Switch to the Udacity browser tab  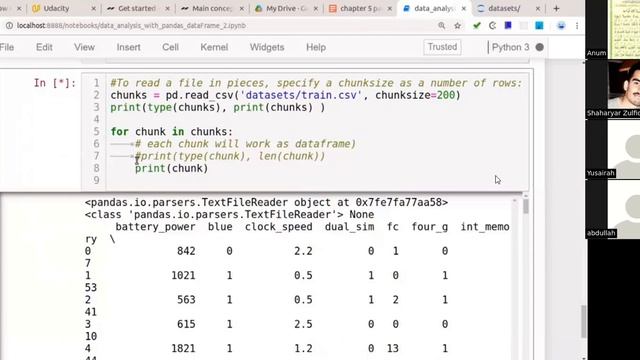[56, 8]
